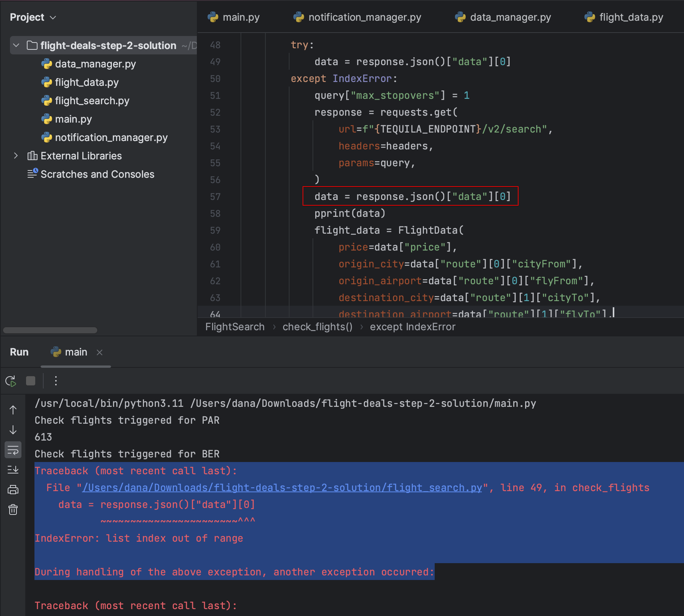Click the query["max_stopovers"] = 1 line
Image resolution: width=684 pixels, height=616 pixels.
(392, 95)
